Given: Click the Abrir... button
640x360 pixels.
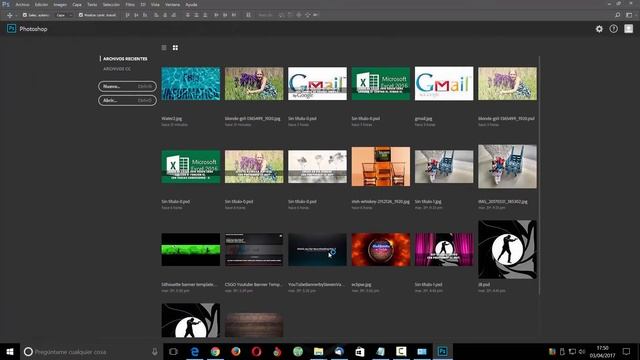Looking at the screenshot, I should pos(127,100).
